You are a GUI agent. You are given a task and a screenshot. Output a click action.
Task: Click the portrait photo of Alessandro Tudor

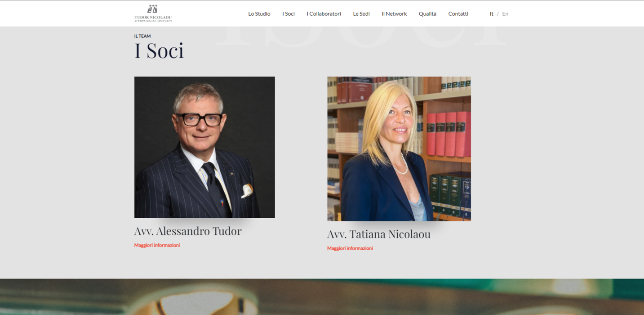(204, 147)
